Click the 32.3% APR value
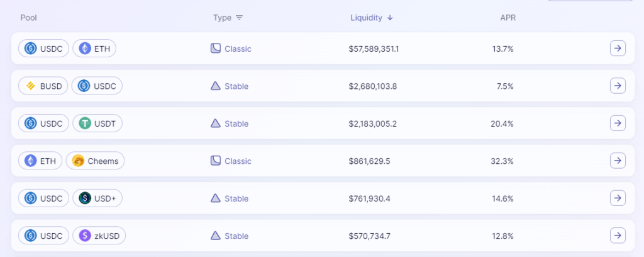Screen dimensions: 644x257 pos(502,161)
